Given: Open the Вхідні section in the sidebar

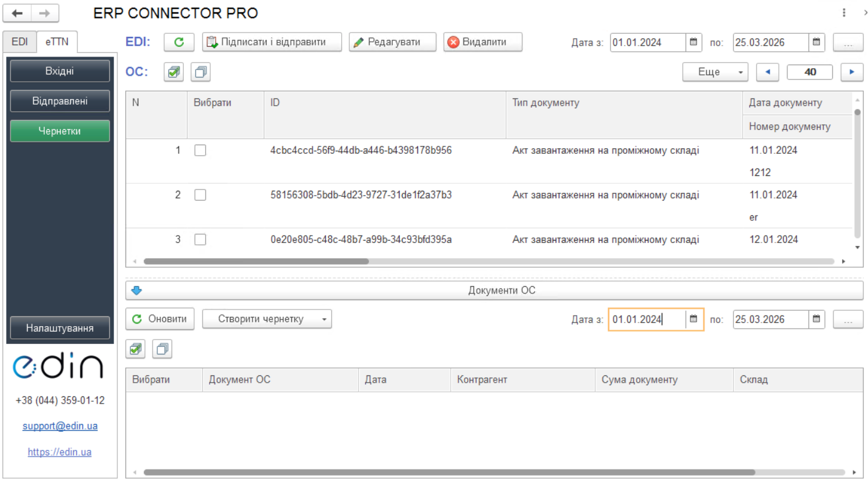Looking at the screenshot, I should point(60,71).
